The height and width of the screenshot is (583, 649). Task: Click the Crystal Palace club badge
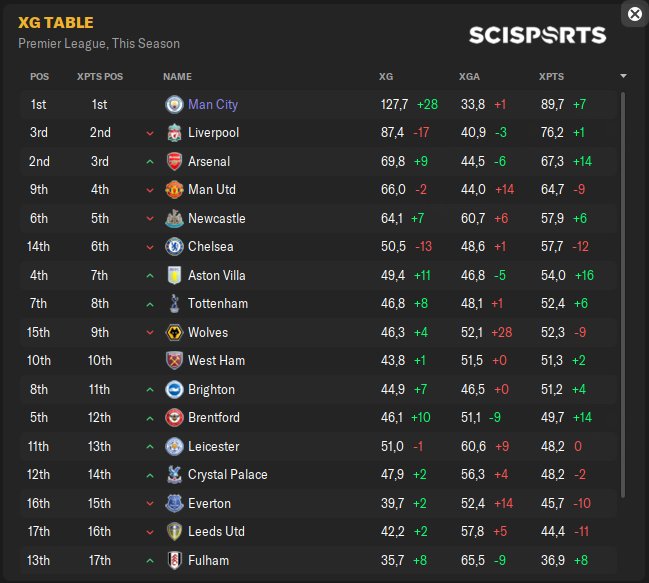click(x=174, y=475)
